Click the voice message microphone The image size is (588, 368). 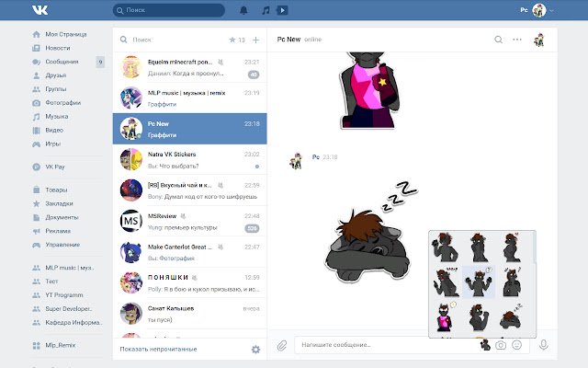(x=544, y=345)
